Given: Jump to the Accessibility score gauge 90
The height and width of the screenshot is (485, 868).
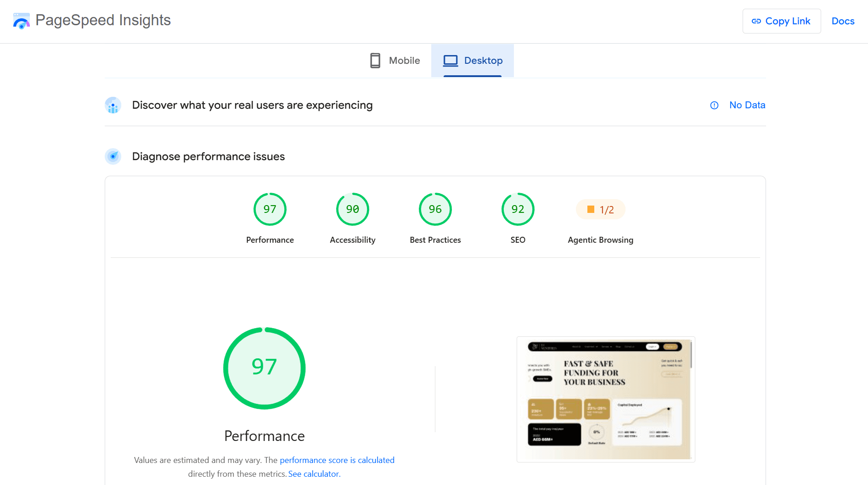Looking at the screenshot, I should pyautogui.click(x=353, y=209).
